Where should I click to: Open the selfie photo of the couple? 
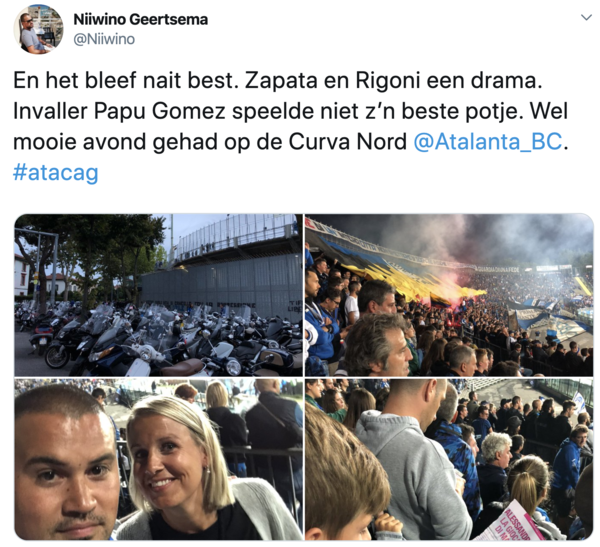pos(158,459)
